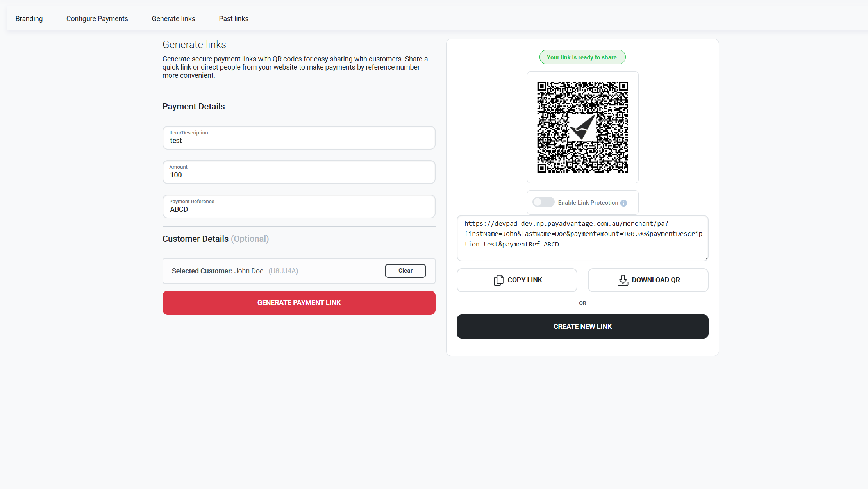Click the Create New Link button

point(582,327)
